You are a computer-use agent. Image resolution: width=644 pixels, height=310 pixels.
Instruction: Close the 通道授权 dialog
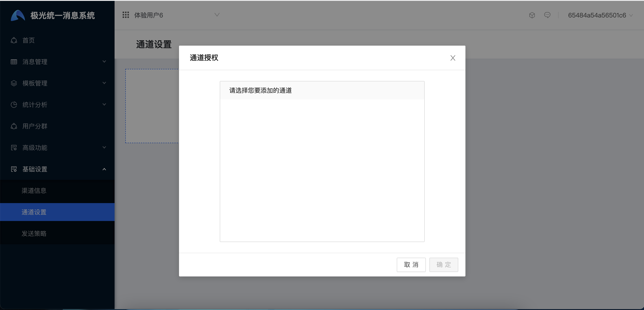(x=453, y=58)
